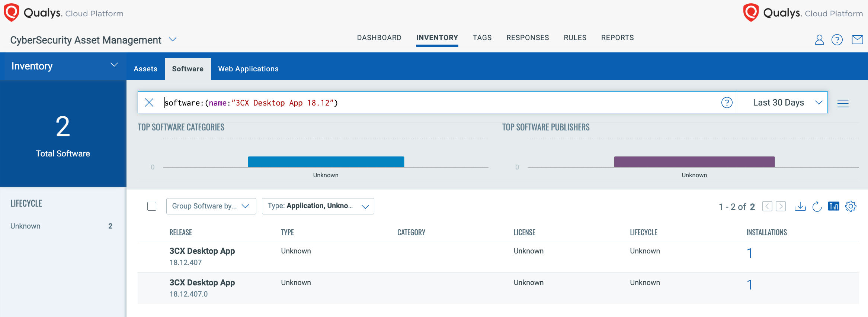Click the blue Unknown categories bar

coord(326,162)
